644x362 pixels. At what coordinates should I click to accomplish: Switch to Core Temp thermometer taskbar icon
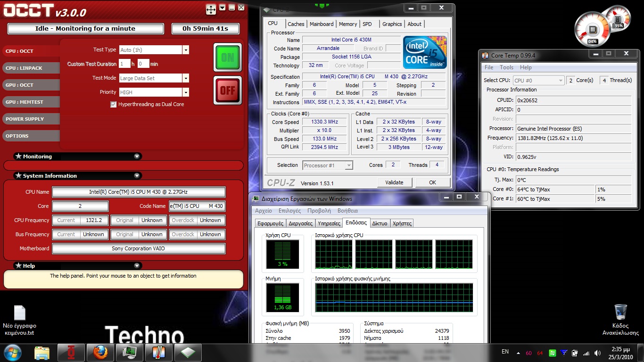click(x=159, y=353)
